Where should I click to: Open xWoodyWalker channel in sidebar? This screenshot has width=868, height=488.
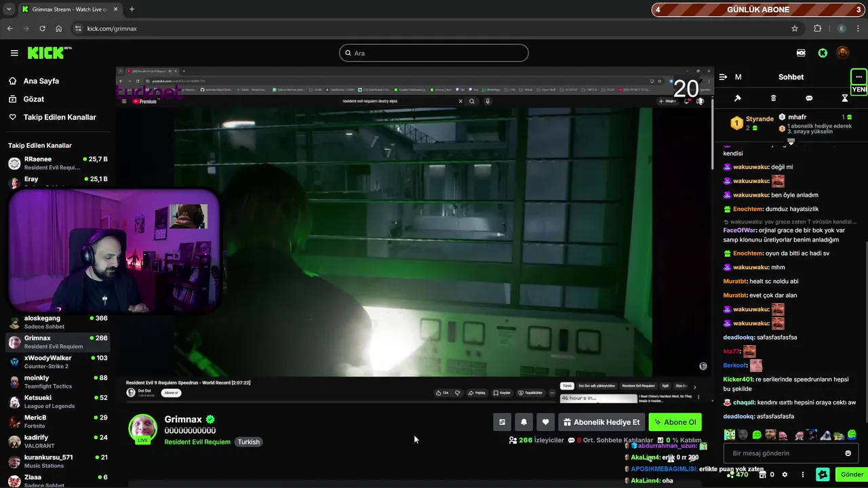coord(58,362)
